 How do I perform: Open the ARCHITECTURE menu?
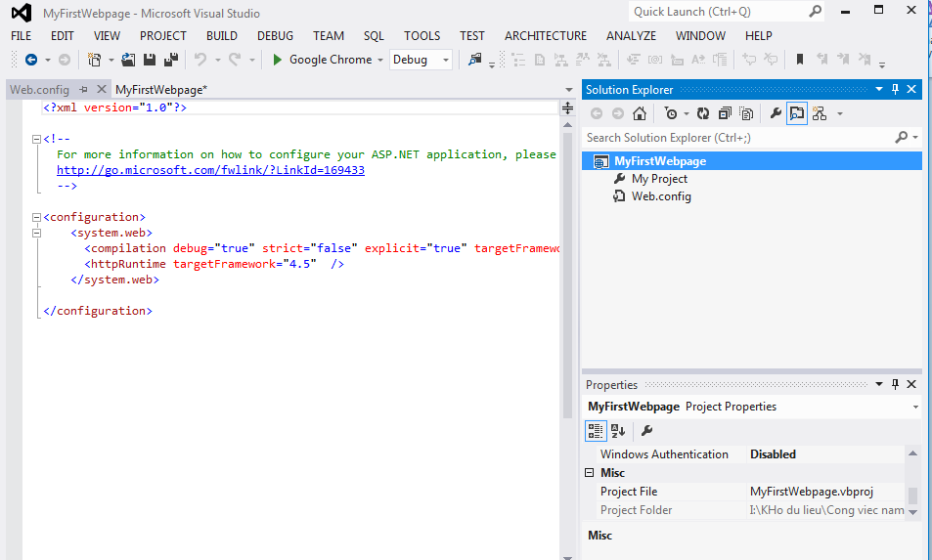click(546, 35)
